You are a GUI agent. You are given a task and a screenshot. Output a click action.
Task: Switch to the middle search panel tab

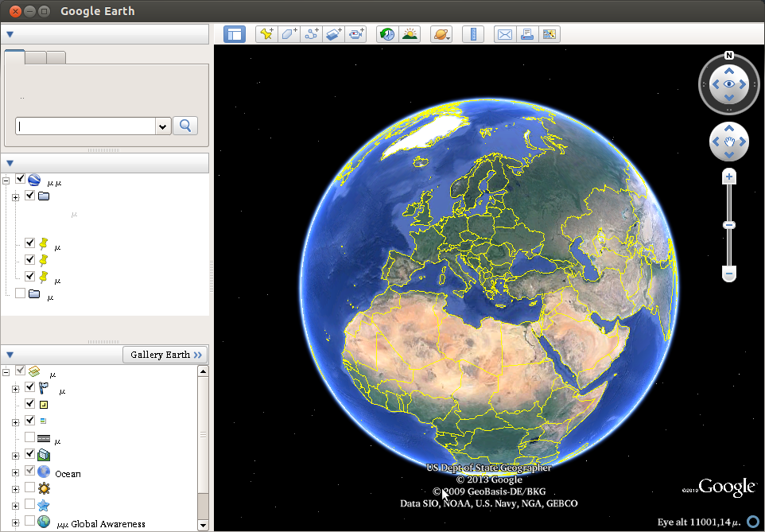(36, 57)
